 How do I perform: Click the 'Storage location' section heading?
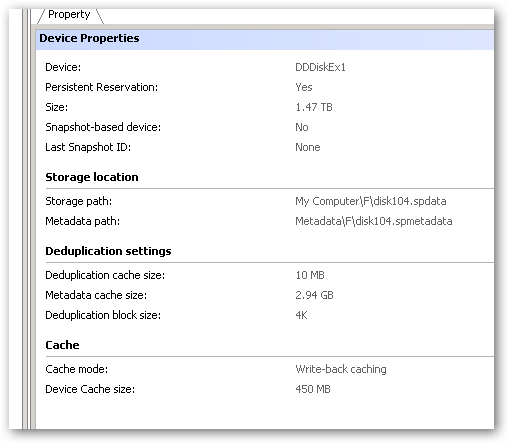coord(92,177)
